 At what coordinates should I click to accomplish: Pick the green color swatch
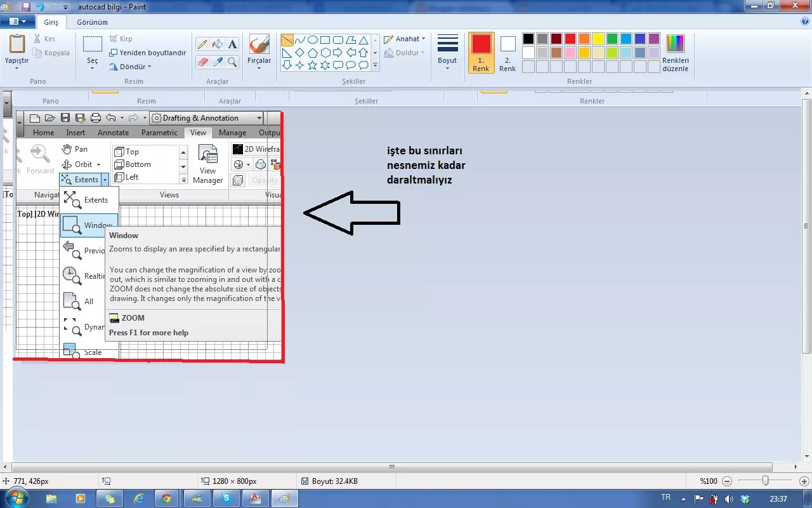tap(612, 39)
